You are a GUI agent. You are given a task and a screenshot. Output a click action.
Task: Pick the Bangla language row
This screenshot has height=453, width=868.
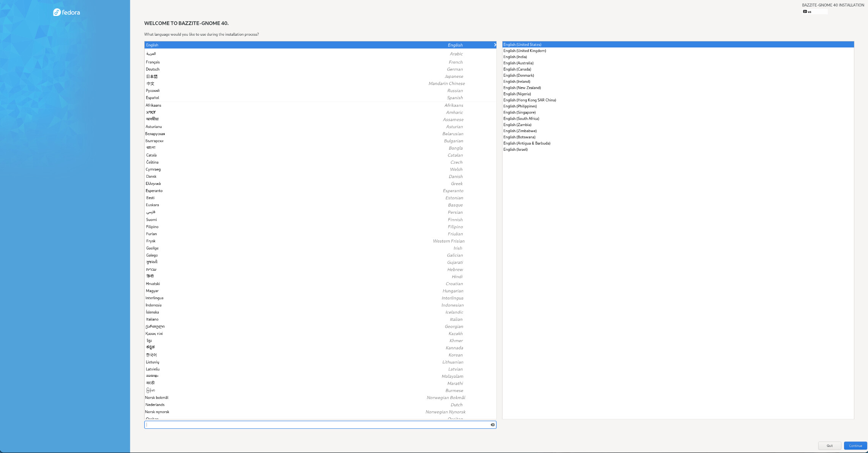[320, 148]
